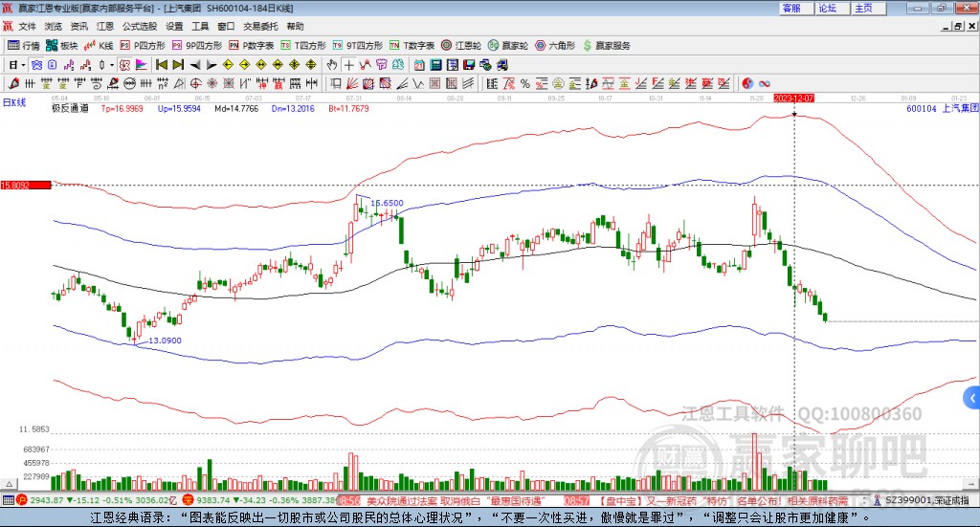This screenshot has width=980, height=527.
Task: Open the 行情 market quotes view
Action: (x=23, y=46)
